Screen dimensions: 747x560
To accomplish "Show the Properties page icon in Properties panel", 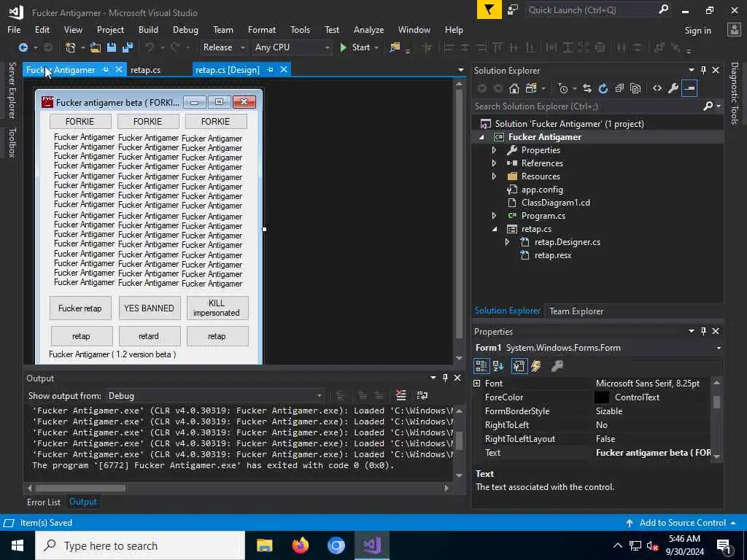I will point(519,366).
